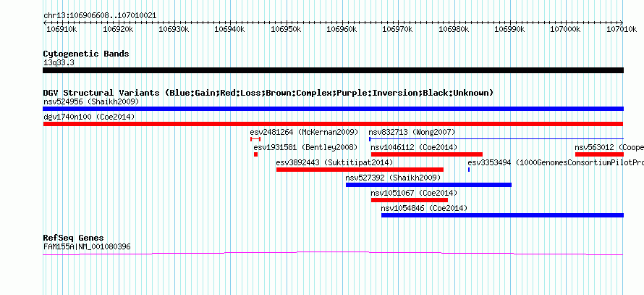Click the esv3353494 small blue marker

(469, 170)
